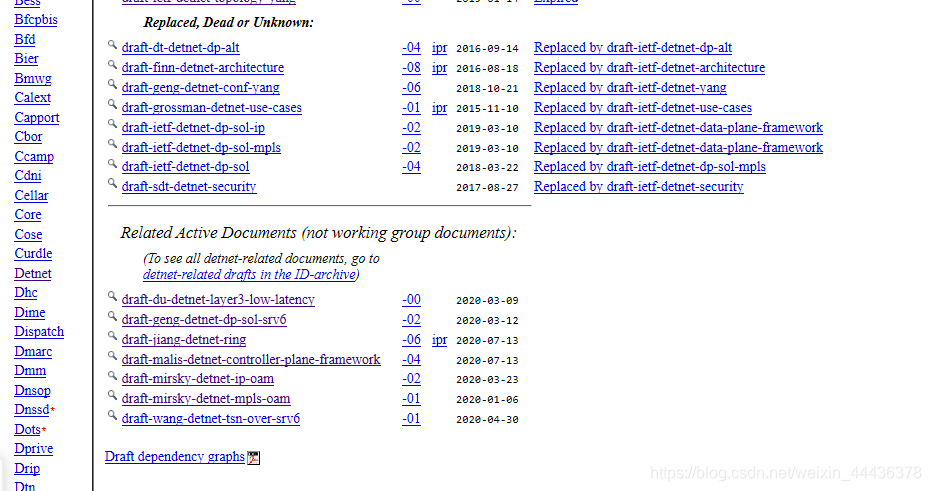This screenshot has width=931, height=491.
Task: Follow Replaced by draft-ietf-detnet-dp-sol-mpls link
Action: coord(650,167)
